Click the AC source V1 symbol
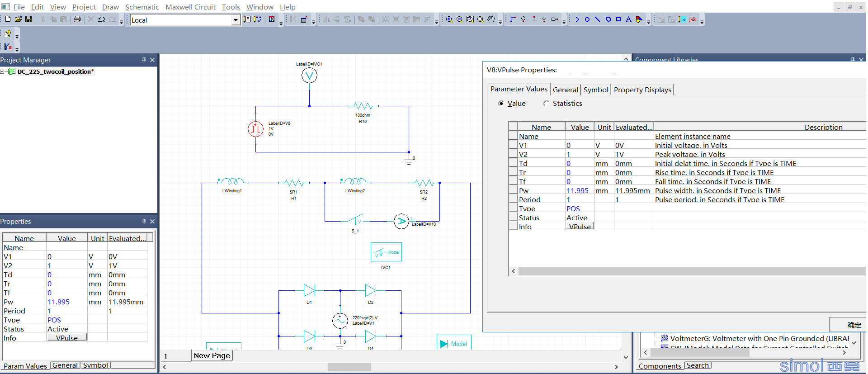The image size is (868, 374). (x=340, y=321)
